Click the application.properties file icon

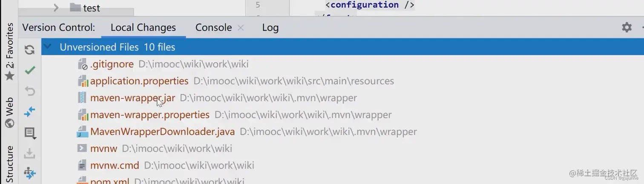pyautogui.click(x=82, y=81)
